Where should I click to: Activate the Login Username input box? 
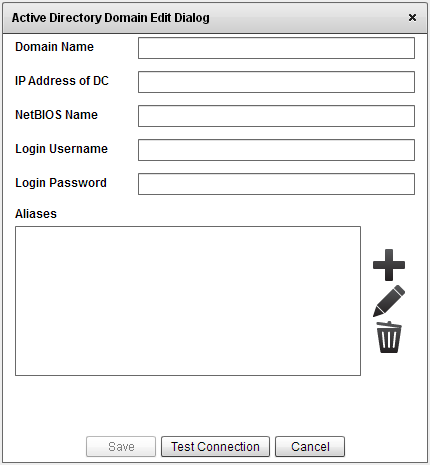[276, 150]
